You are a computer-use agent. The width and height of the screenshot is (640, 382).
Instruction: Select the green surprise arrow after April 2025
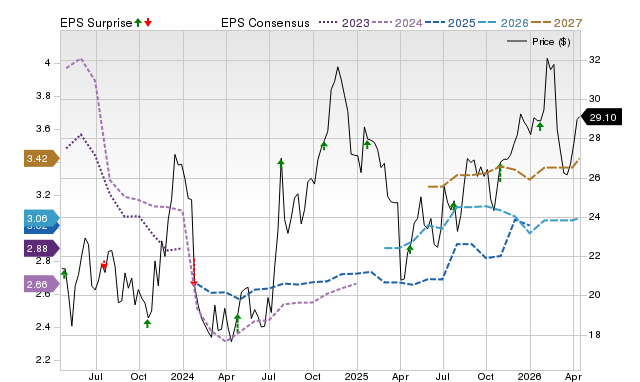click(x=410, y=248)
